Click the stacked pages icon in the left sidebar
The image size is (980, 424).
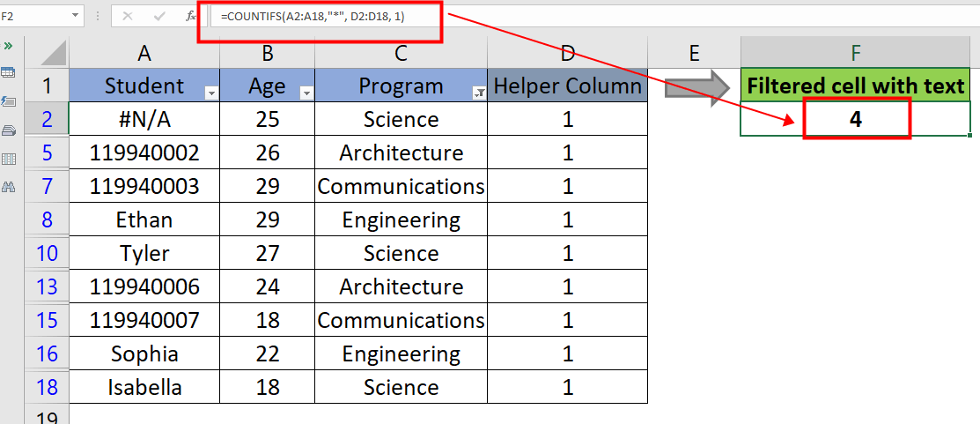coord(9,130)
